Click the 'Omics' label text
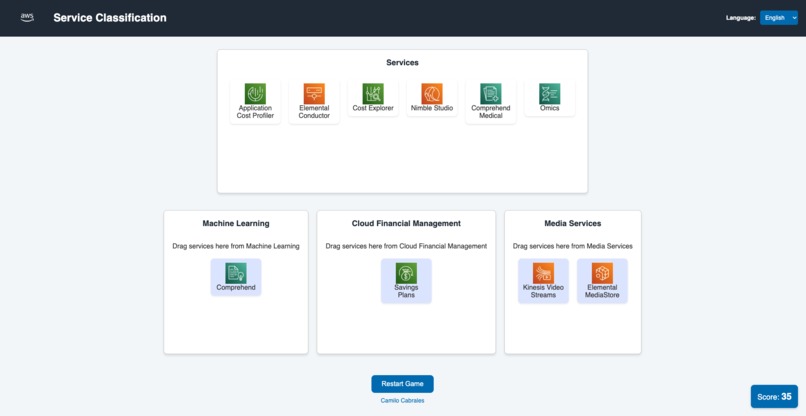806x416 pixels. (x=549, y=108)
